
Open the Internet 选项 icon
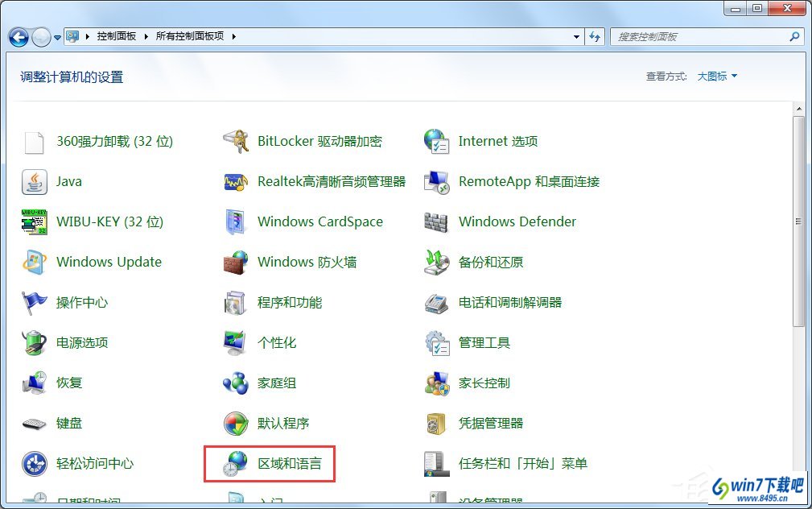[436, 142]
